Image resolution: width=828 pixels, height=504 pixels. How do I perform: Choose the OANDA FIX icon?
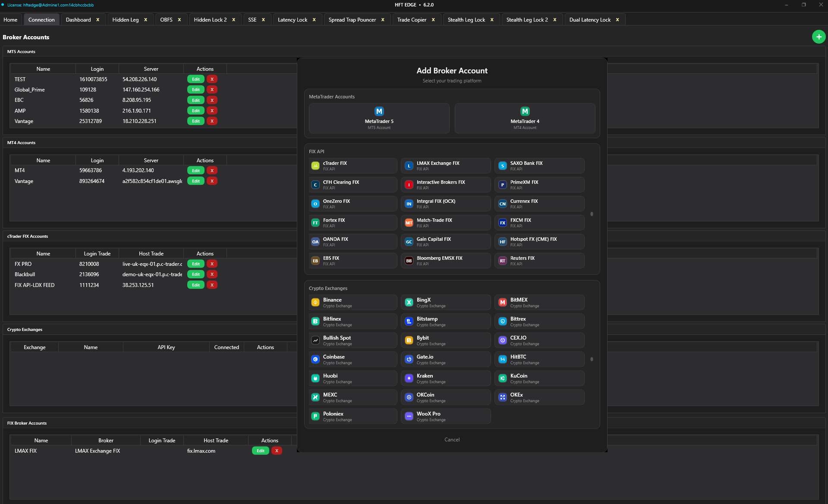315,242
